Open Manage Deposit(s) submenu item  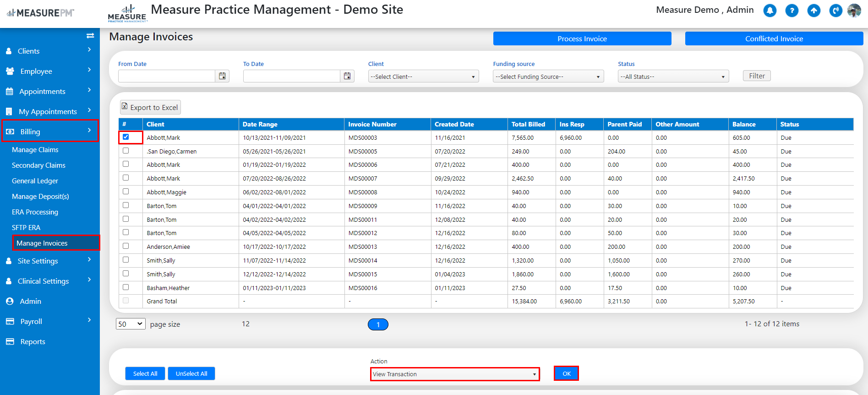[40, 197]
